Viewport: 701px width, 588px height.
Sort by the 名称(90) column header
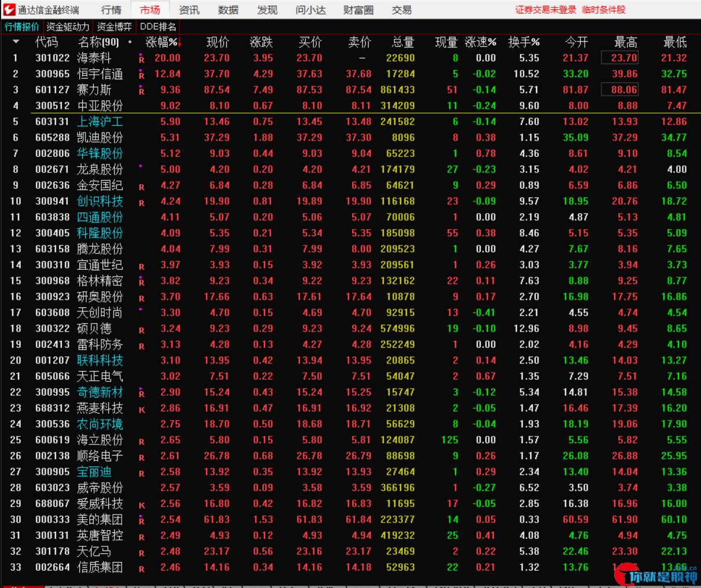coord(98,42)
